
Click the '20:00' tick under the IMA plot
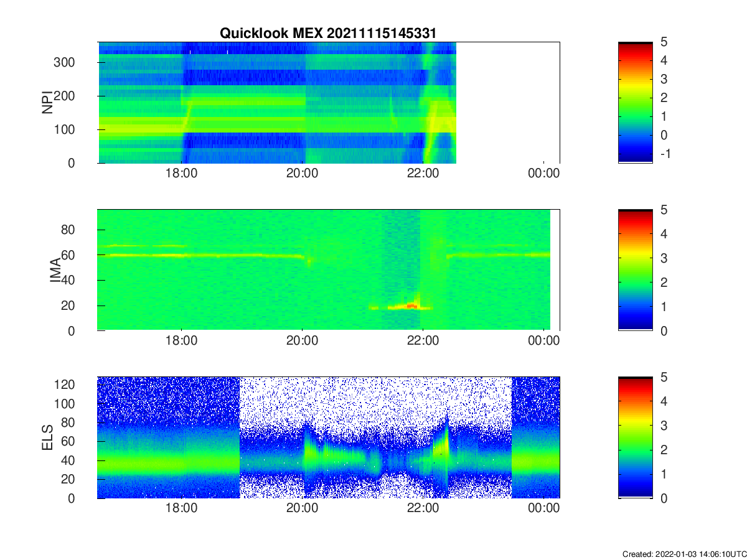302,341
